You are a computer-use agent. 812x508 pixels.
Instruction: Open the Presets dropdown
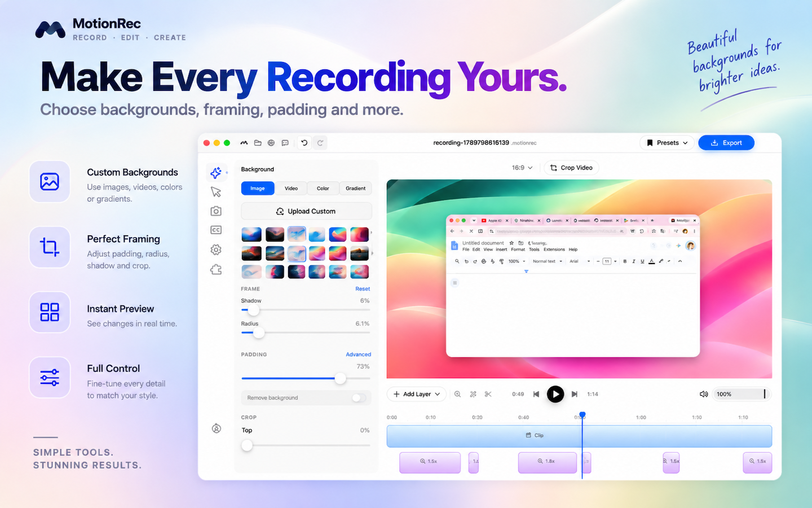point(667,143)
